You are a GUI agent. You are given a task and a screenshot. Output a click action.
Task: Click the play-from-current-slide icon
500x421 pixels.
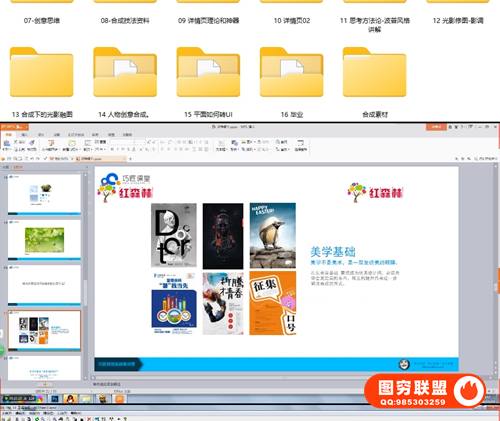click(x=51, y=143)
